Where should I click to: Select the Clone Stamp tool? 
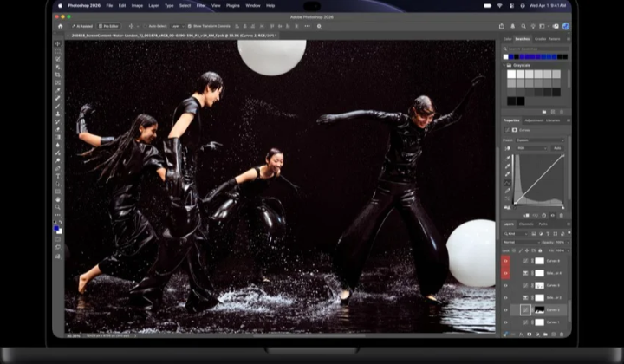(58, 114)
